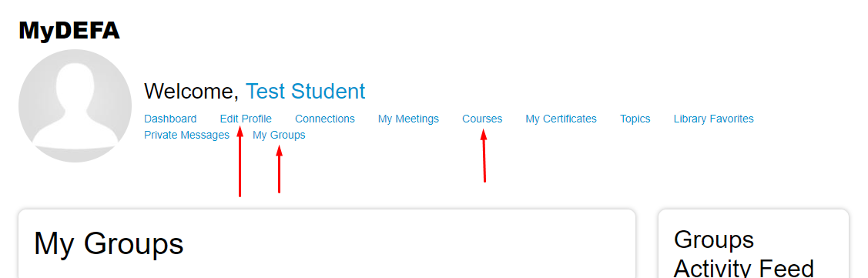868x278 pixels.
Task: Select My Meetings in profile navigation
Action: point(408,119)
